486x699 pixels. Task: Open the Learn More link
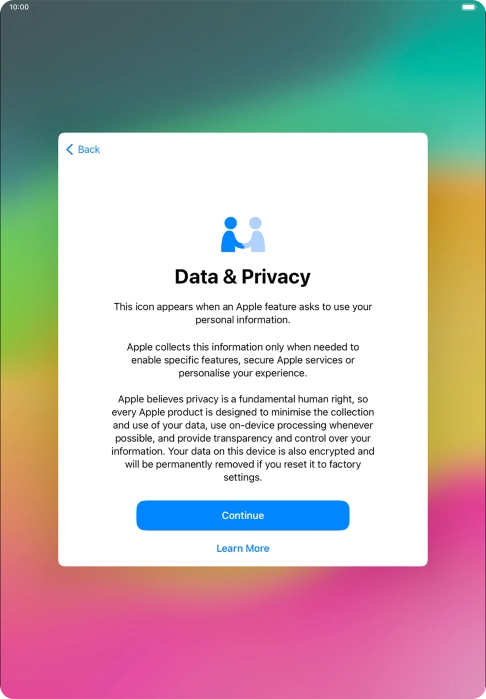(x=243, y=548)
